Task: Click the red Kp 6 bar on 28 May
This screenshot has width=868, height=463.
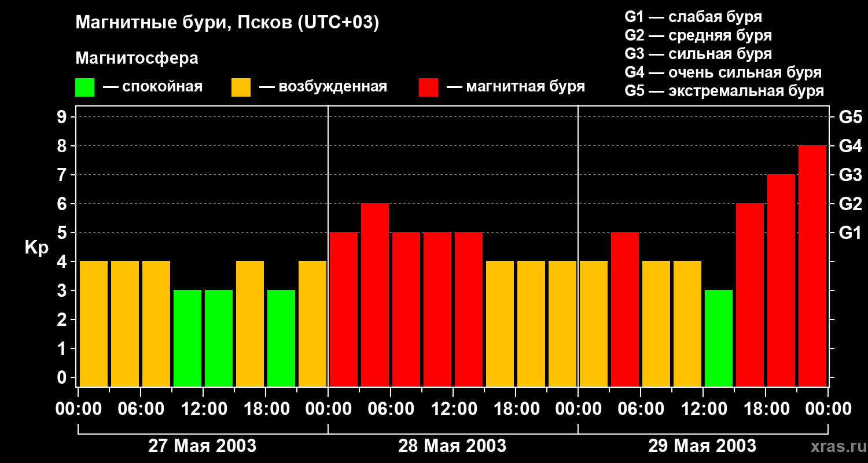Action: (x=375, y=295)
